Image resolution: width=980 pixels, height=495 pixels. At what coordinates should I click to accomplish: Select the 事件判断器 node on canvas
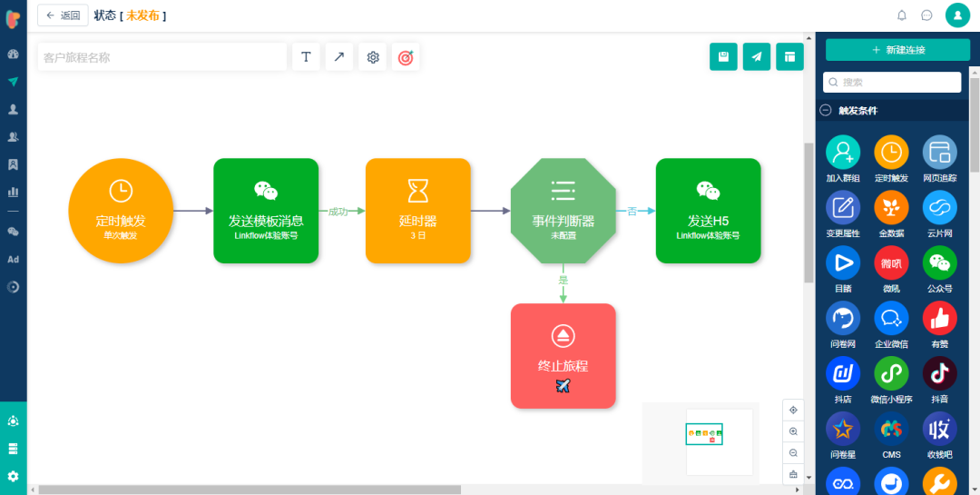pos(563,211)
